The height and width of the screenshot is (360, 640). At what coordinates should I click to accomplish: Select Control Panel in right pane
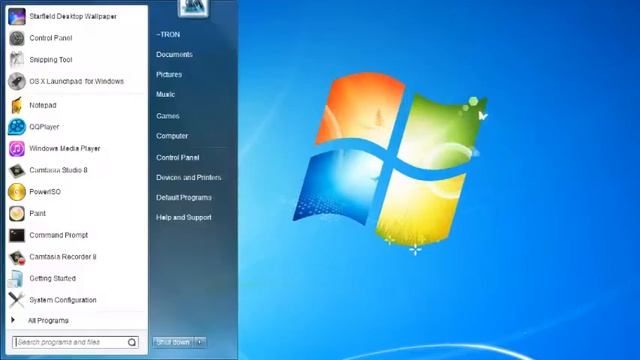tap(178, 158)
